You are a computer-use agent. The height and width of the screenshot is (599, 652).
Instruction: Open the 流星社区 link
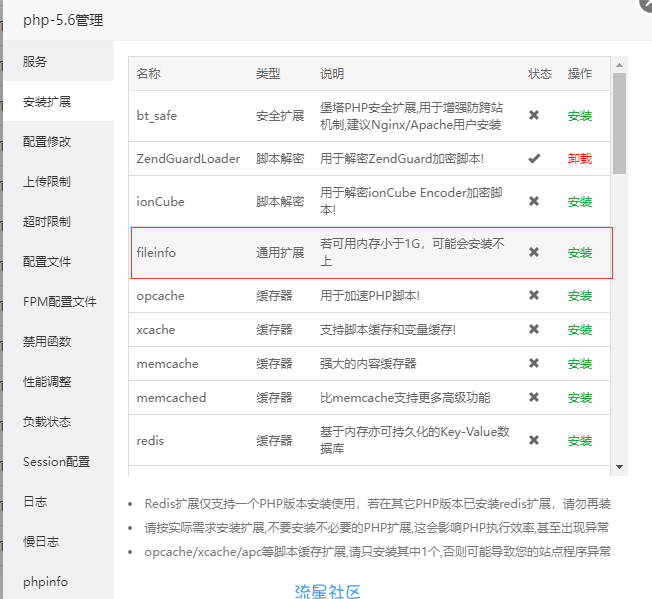328,592
